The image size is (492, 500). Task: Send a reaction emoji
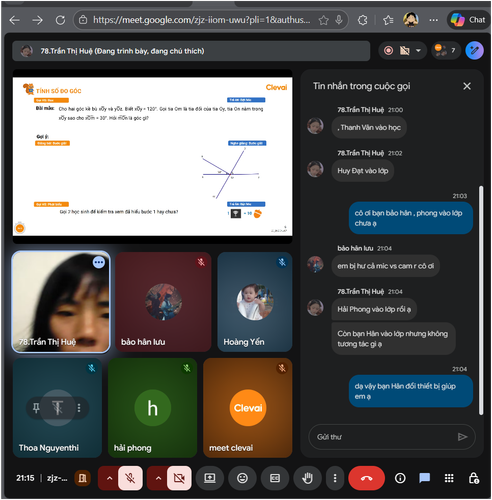[242, 478]
